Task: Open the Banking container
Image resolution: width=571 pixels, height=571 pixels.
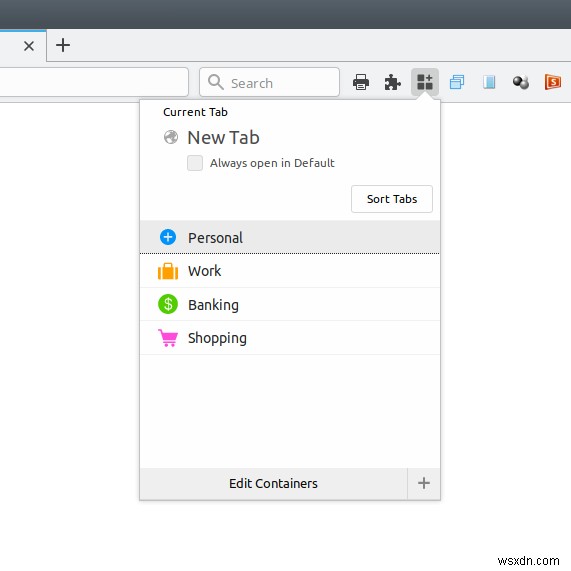Action: point(290,304)
